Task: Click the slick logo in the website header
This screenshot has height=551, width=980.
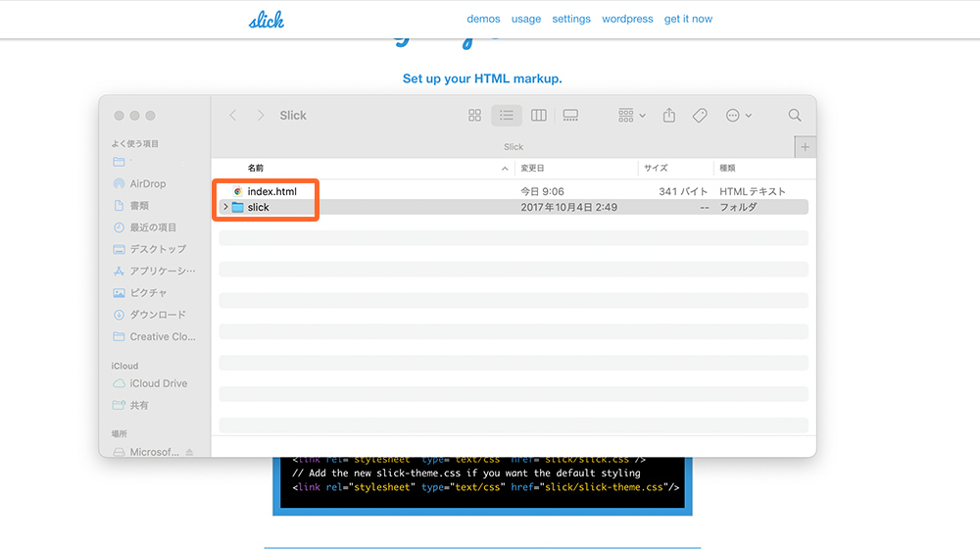Action: point(267,20)
